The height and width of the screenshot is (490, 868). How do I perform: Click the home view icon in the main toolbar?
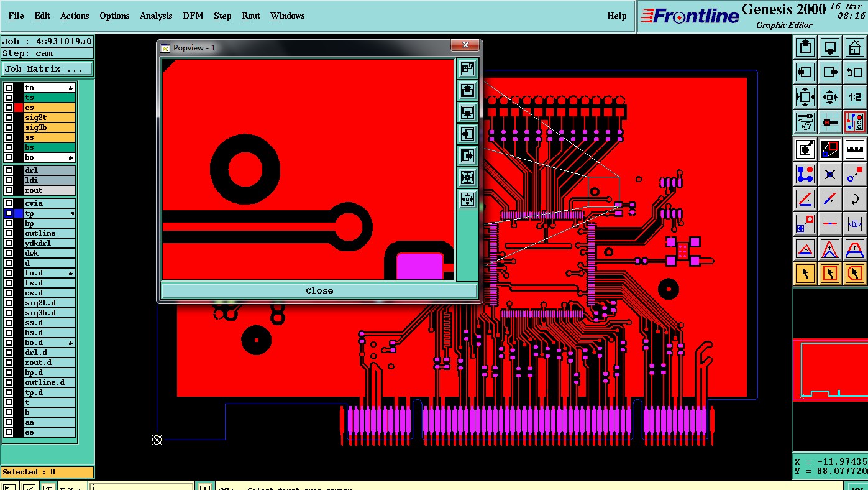(855, 47)
